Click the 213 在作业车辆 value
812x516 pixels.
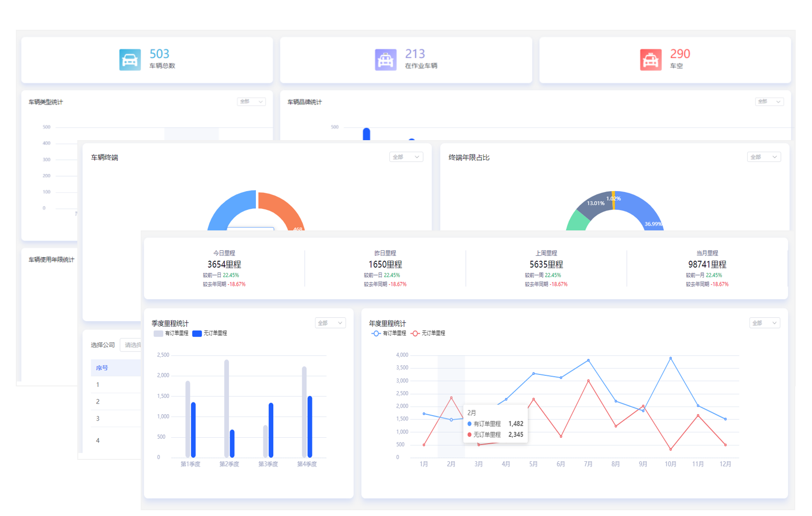pos(415,54)
